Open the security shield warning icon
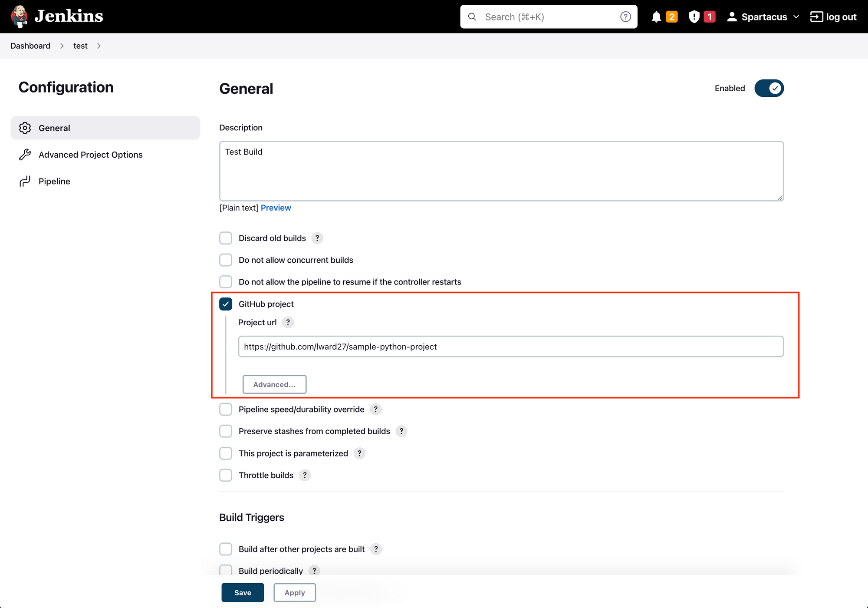 (694, 17)
